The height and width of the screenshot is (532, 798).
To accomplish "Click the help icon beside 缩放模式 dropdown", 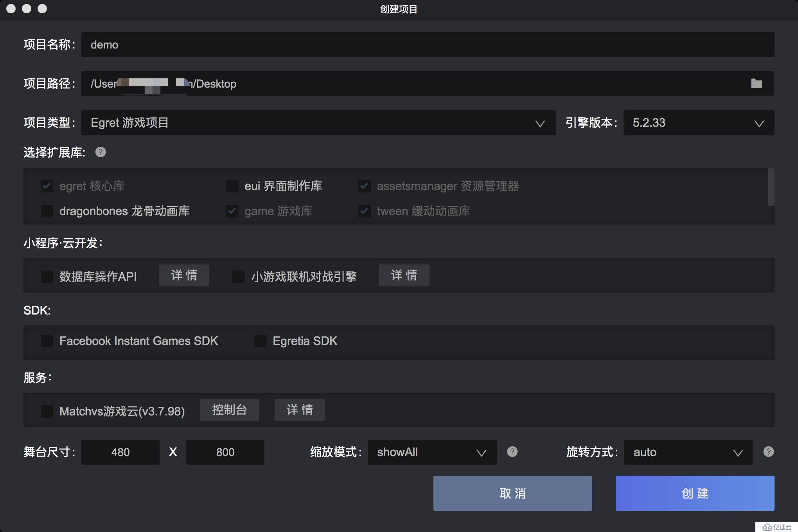I will [512, 451].
